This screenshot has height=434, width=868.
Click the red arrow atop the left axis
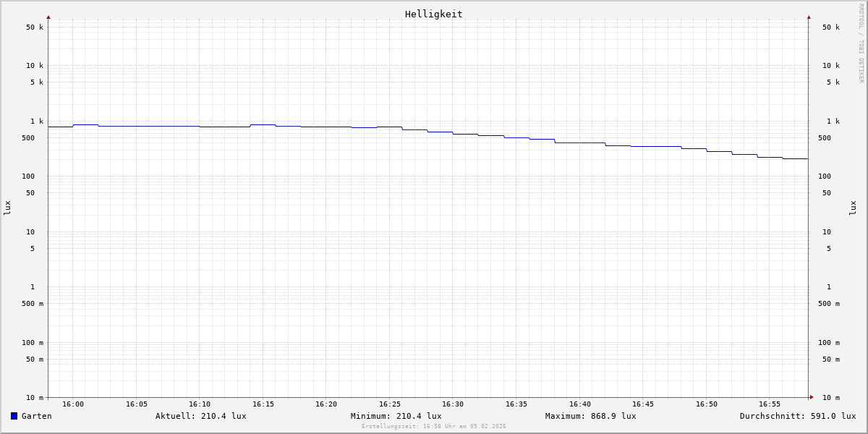[x=48, y=17]
